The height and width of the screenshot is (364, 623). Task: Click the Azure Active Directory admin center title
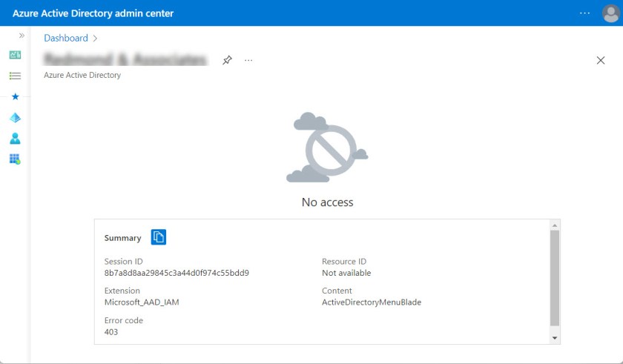93,13
